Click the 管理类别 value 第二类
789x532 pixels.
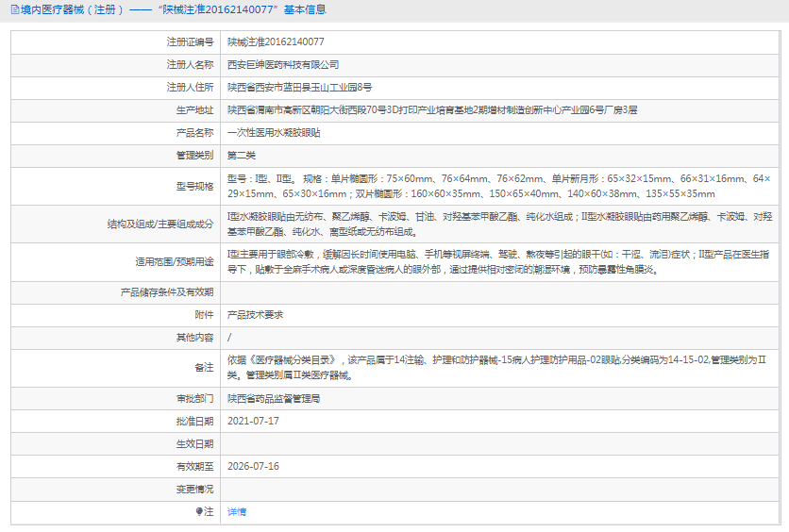pos(242,156)
